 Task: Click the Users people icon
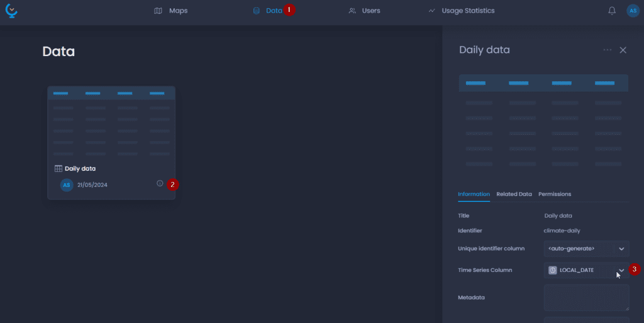352,11
